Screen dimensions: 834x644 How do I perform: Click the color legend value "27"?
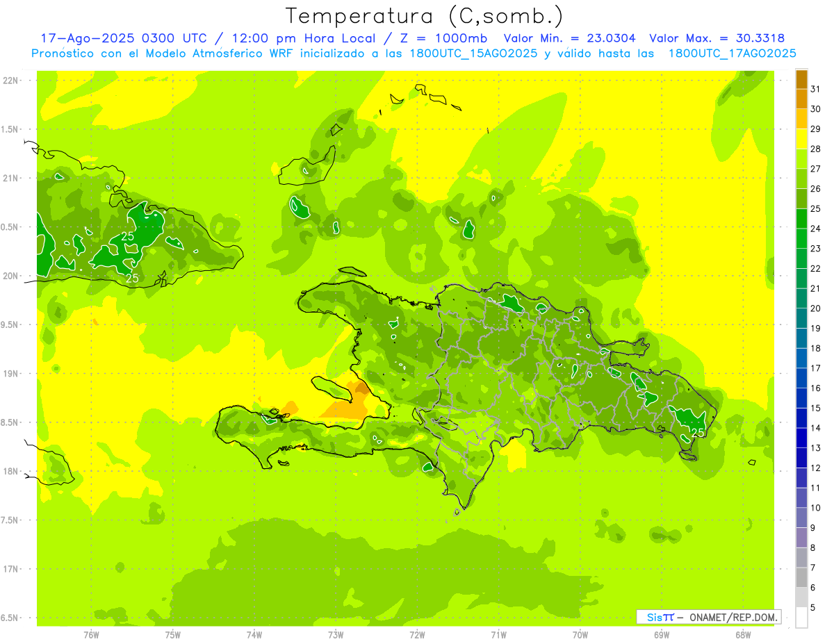pos(816,169)
